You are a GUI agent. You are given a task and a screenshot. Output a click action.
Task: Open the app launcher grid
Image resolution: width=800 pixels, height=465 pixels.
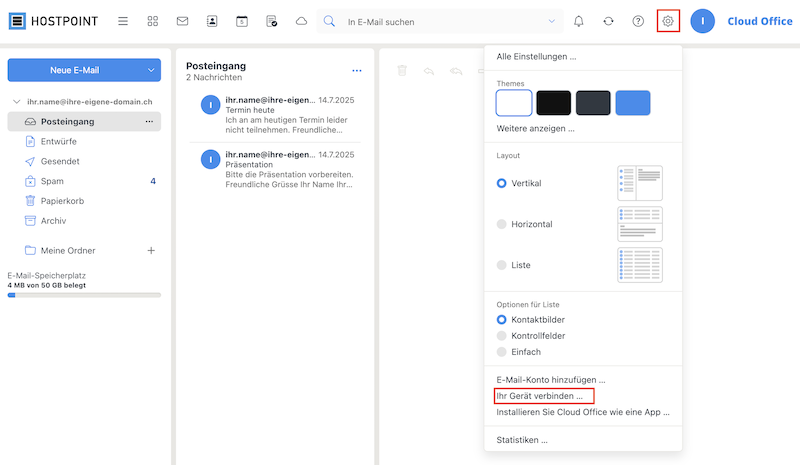[153, 21]
